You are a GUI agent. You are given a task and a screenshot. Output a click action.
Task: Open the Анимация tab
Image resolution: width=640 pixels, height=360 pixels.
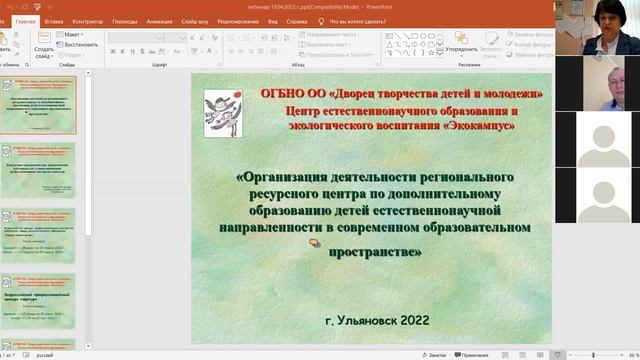[159, 22]
